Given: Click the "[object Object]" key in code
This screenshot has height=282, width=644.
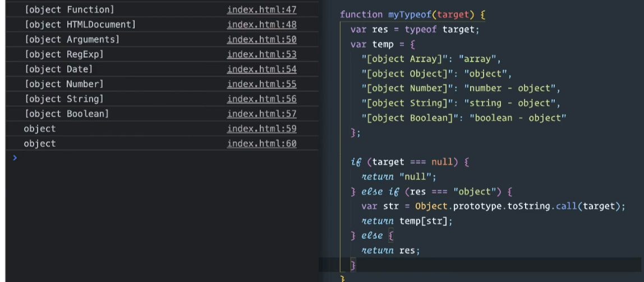Looking at the screenshot, I should click(x=407, y=74).
